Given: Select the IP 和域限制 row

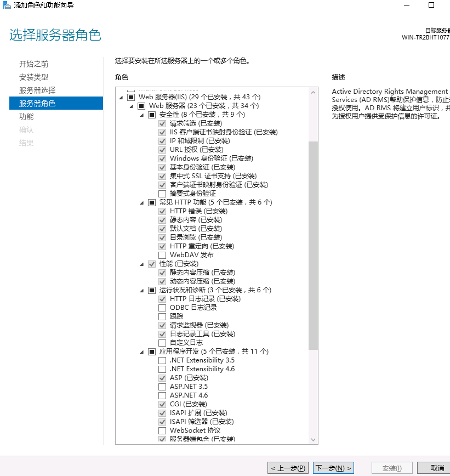Looking at the screenshot, I should pos(200,141).
